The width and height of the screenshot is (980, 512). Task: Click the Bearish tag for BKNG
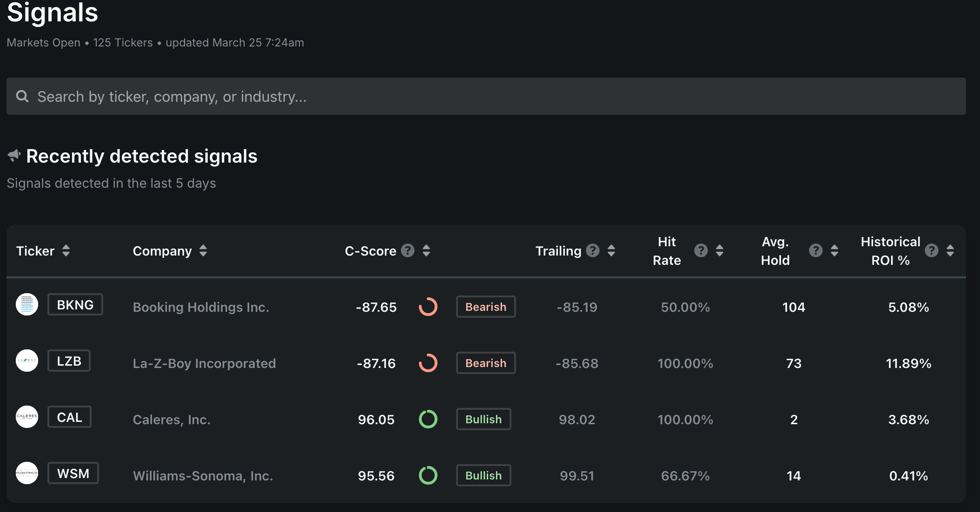[x=486, y=307]
